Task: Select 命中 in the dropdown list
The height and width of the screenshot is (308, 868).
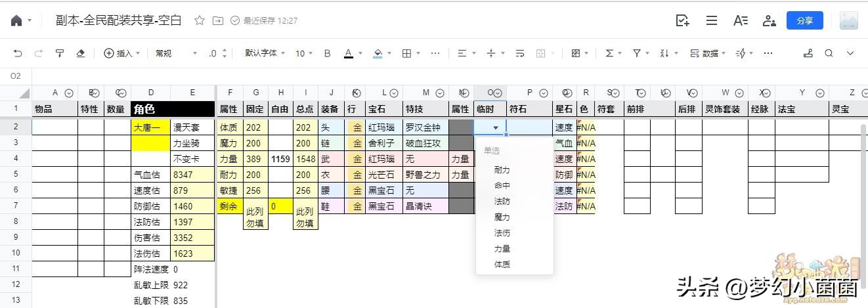Action: pyautogui.click(x=515, y=185)
